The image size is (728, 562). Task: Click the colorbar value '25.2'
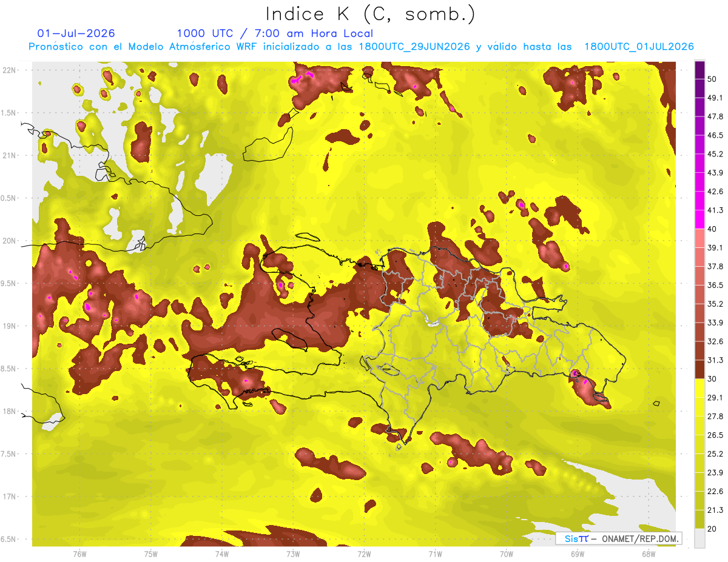tap(715, 453)
